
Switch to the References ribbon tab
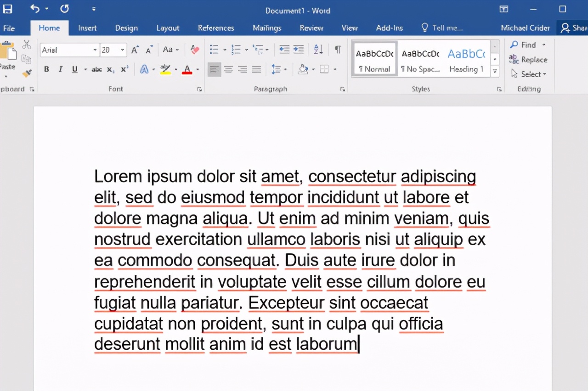(x=216, y=28)
